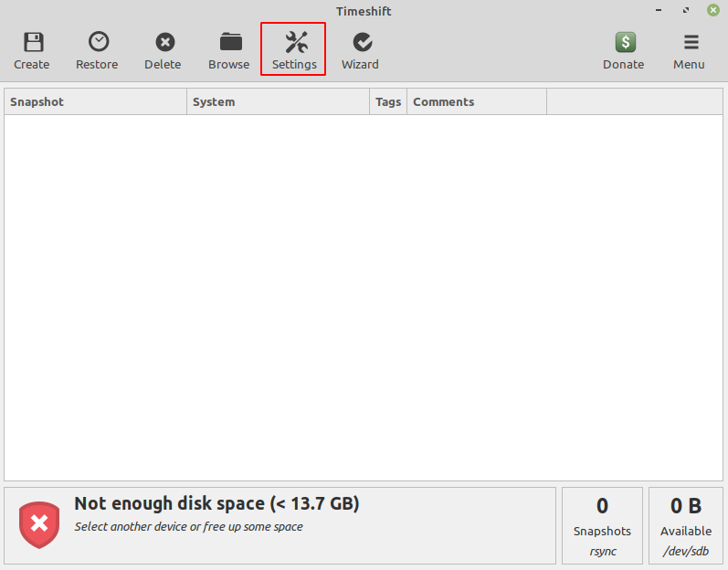Click the Available space /dev/sdb panel
The image size is (728, 570).
coord(685,525)
